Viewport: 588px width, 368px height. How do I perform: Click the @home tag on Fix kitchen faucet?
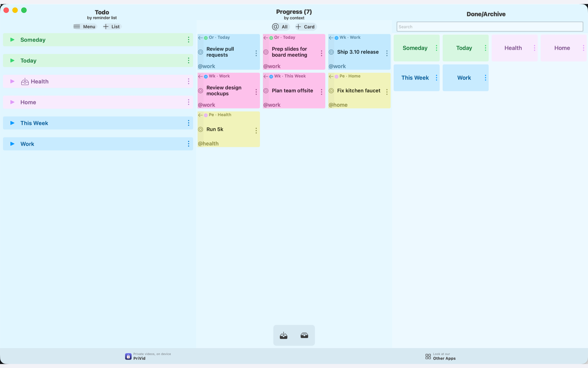click(x=338, y=105)
